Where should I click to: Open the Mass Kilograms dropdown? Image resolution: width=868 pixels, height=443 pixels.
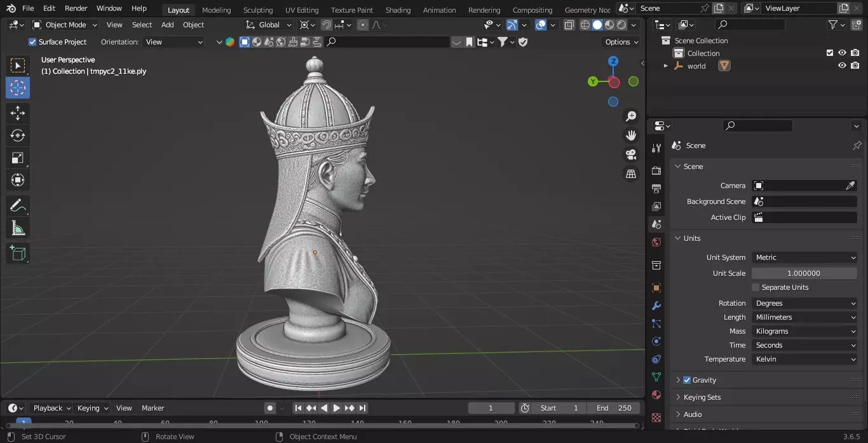pos(804,331)
